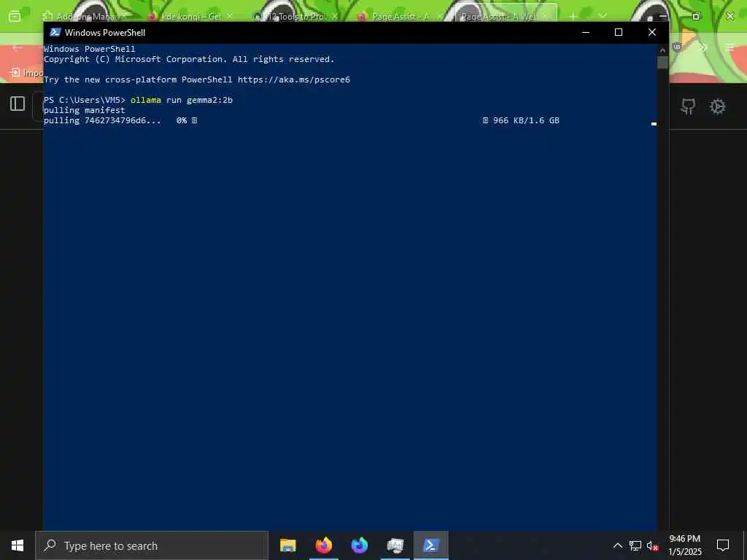Minimize the Firefox browser window
This screenshot has width=747, height=560.
[662, 16]
